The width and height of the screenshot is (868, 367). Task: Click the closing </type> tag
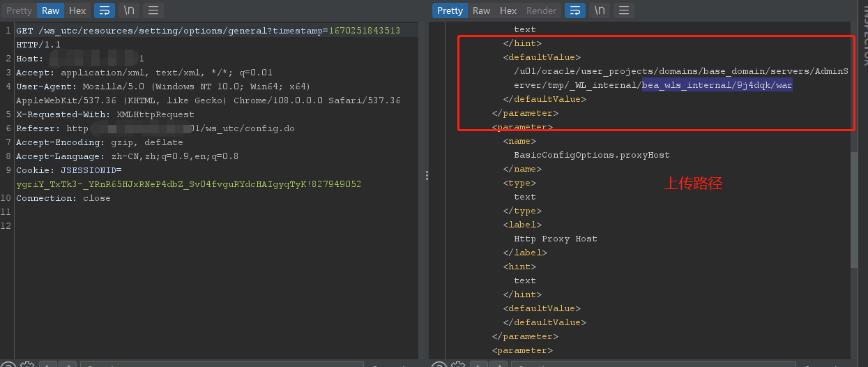coord(522,211)
